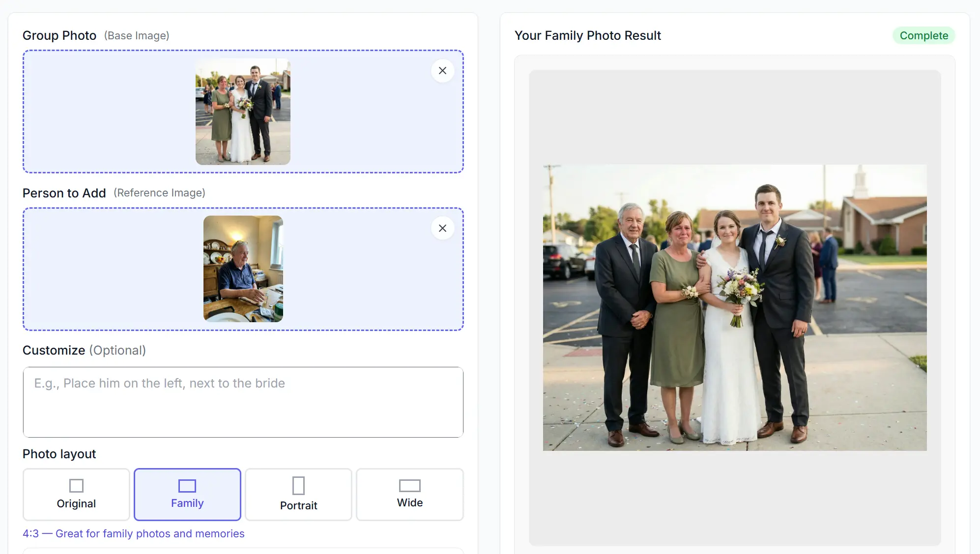Viewport: 980px width, 554px height.
Task: Select the Family 4:3 layout icon
Action: point(187,486)
